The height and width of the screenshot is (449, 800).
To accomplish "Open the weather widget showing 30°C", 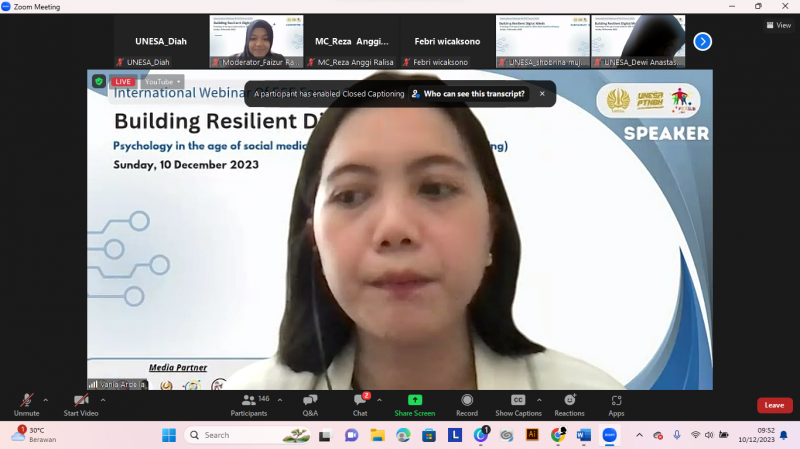I will point(35,435).
